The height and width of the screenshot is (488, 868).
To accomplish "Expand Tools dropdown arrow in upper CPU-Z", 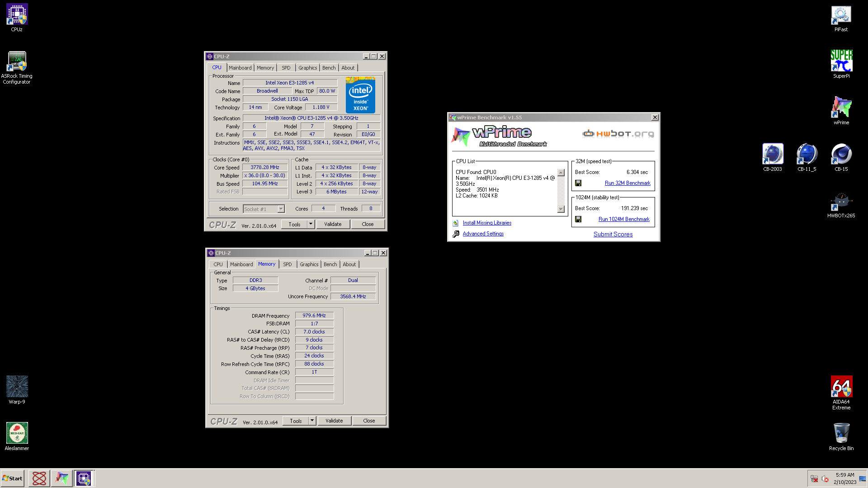I will (x=311, y=224).
